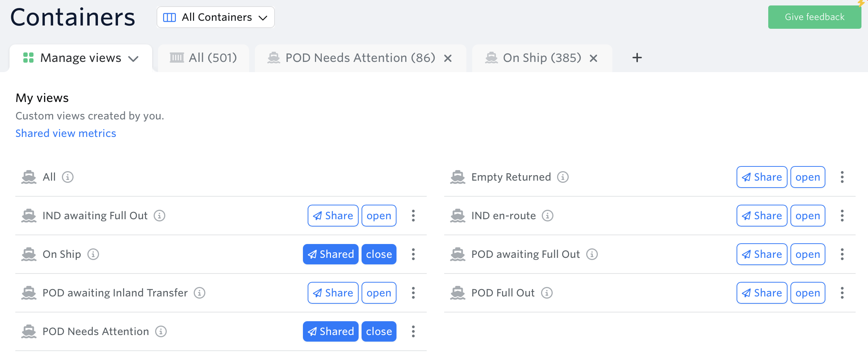Close the On Ship (385) tab
This screenshot has height=362, width=868.
(593, 58)
